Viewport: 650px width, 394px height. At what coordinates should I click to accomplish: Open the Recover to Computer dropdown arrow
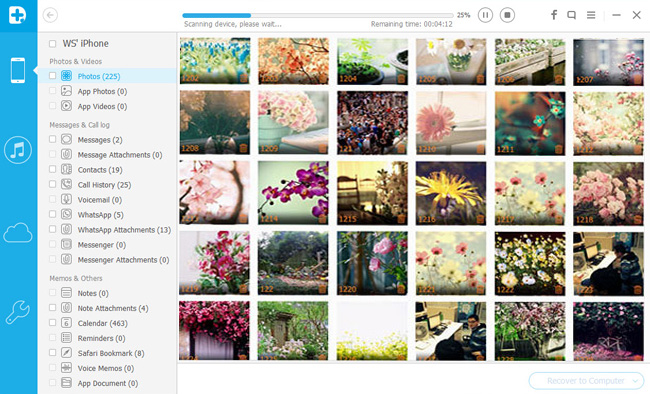[x=635, y=381]
